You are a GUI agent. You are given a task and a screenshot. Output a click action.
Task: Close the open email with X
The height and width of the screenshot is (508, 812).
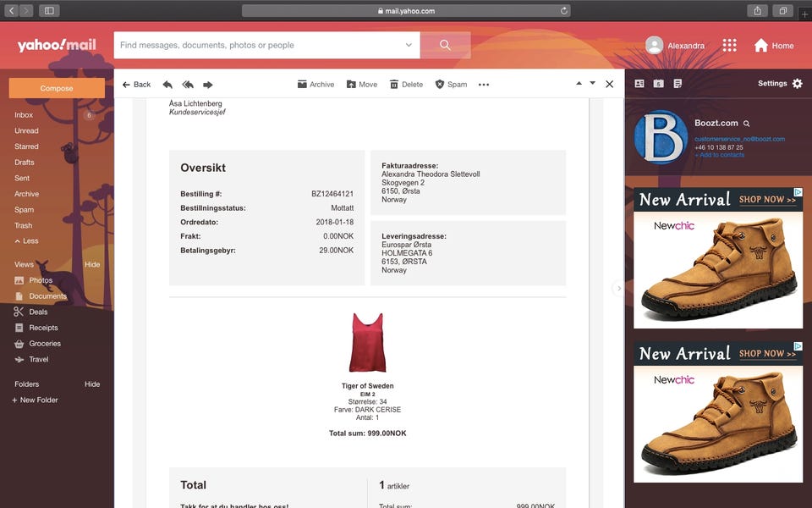click(610, 84)
